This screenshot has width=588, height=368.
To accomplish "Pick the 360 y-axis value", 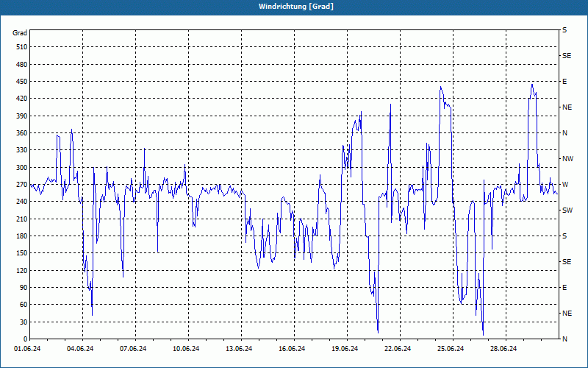I will coord(22,133).
